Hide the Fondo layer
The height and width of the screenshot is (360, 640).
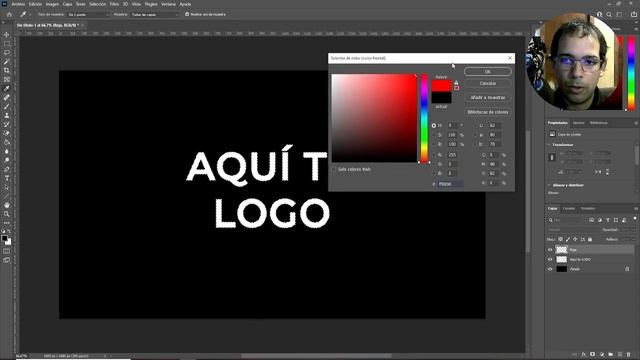(x=550, y=269)
